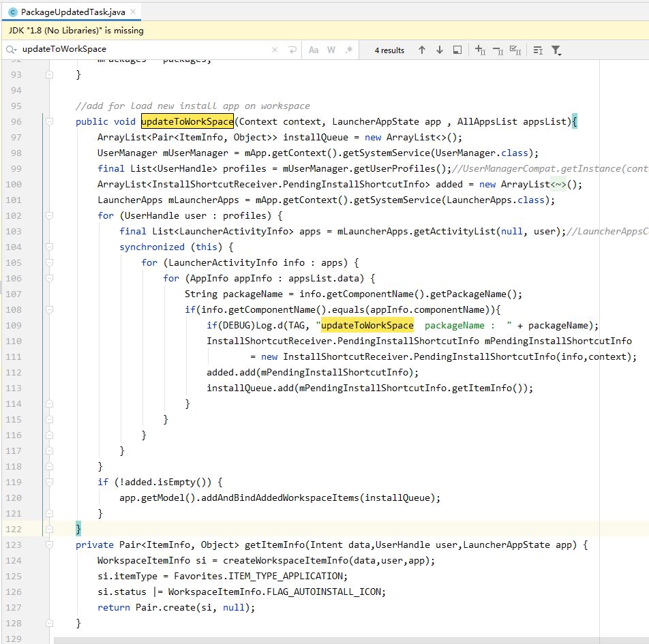
Task: Toggle multiline search mode icon
Action: 538,50
